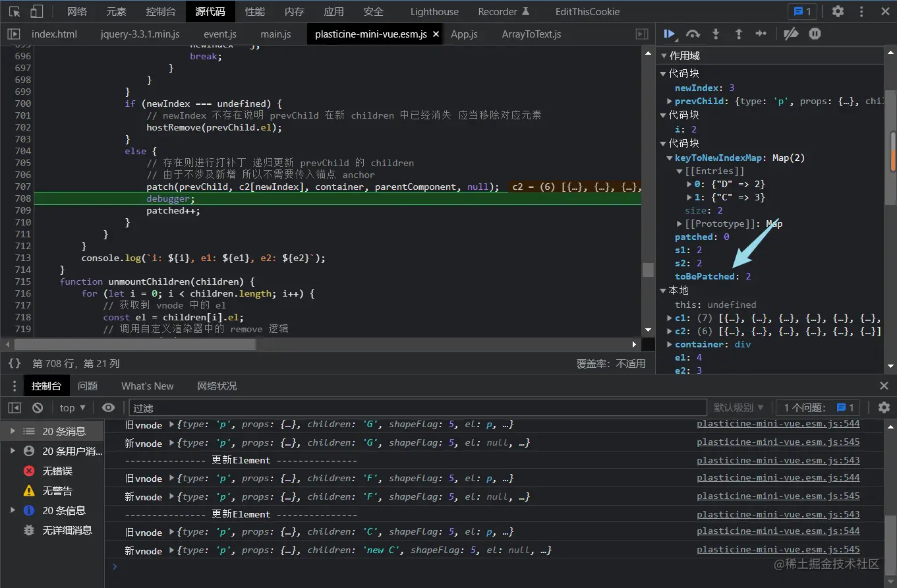Collapse the 本地 local scope section
This screenshot has width=897, height=588.
click(664, 290)
